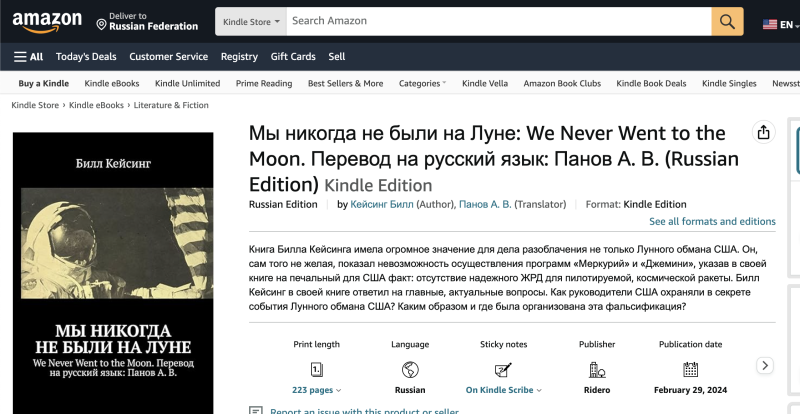Viewport: 800px width, 414px height.
Task: Open the Kindle Unlimited tab
Action: [x=187, y=84]
